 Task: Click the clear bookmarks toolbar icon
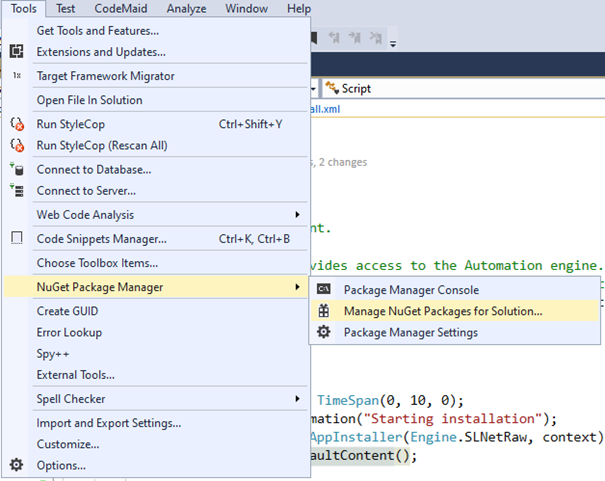pyautogui.click(x=376, y=37)
